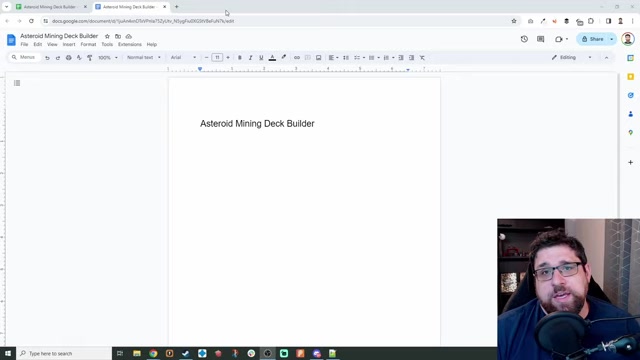Open the File menu
Screen dimensions: 640x360
click(24, 44)
